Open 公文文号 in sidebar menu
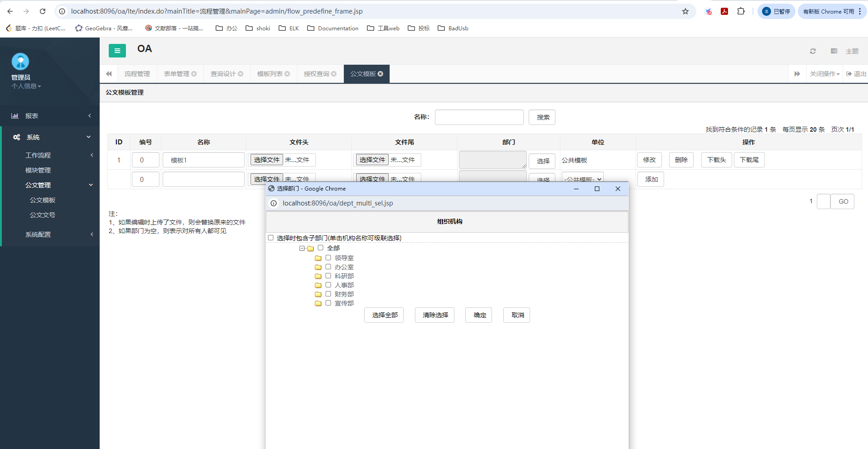 43,215
